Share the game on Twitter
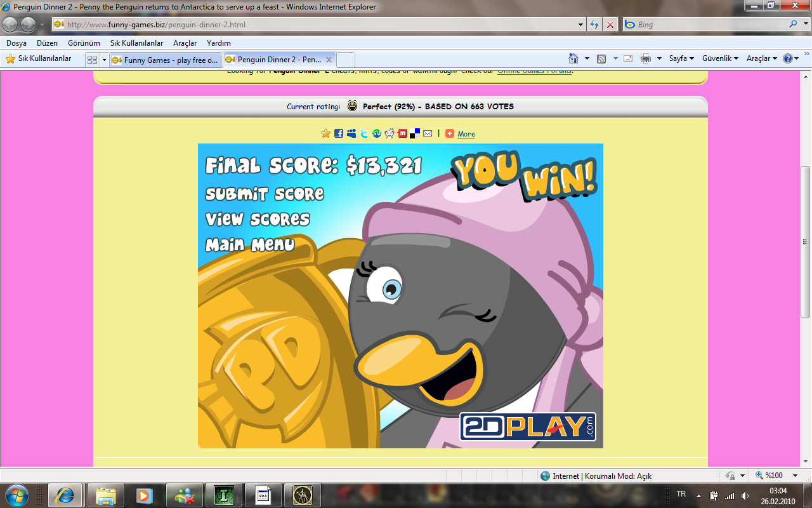Image resolution: width=812 pixels, height=508 pixels. tap(364, 133)
